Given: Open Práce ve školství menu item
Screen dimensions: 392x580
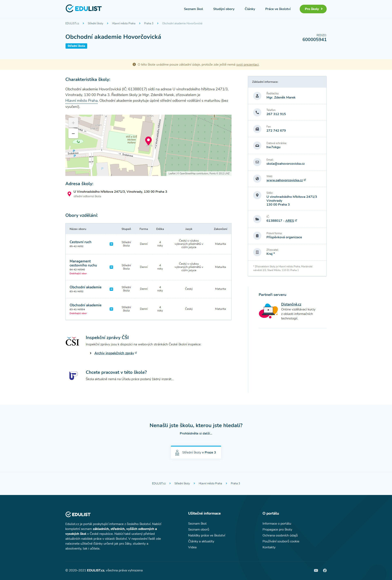Looking at the screenshot, I should pos(278,9).
